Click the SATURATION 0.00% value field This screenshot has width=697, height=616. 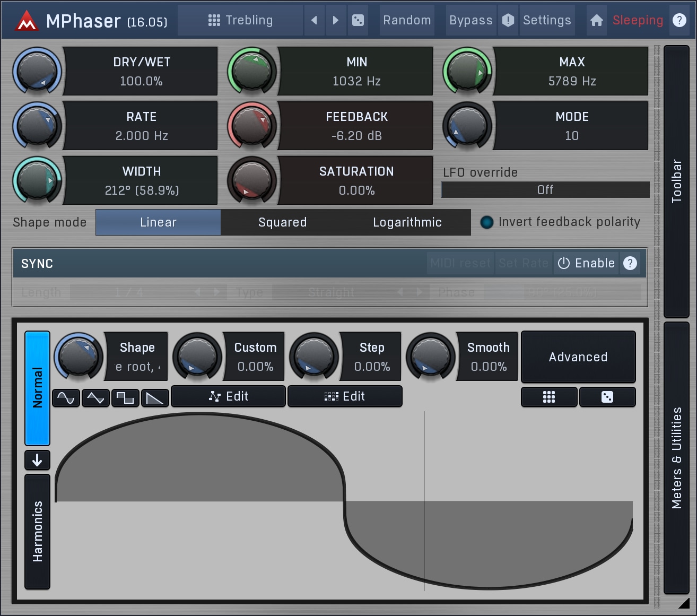tap(356, 180)
